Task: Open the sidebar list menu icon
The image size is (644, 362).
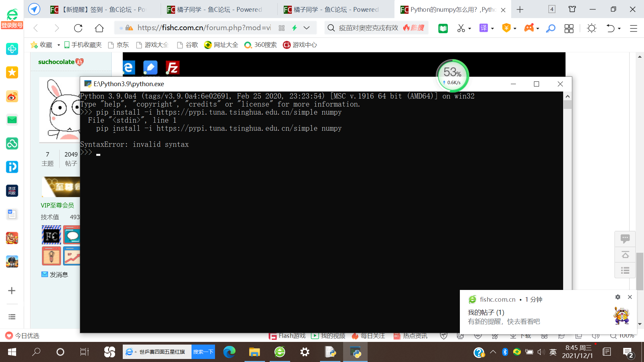Action: [x=12, y=317]
